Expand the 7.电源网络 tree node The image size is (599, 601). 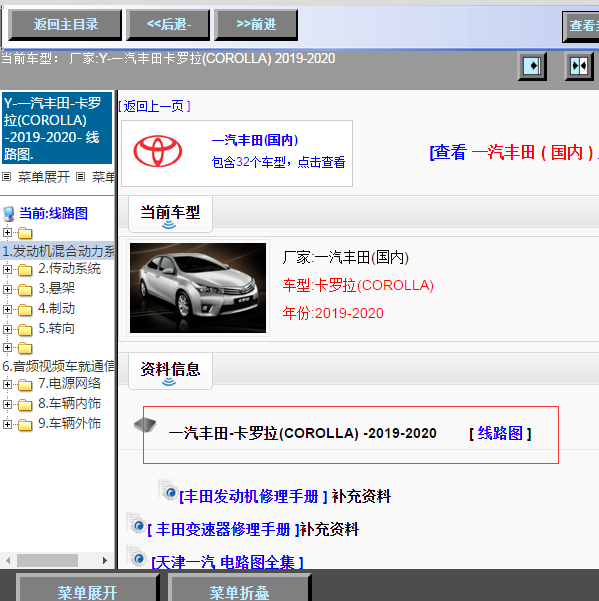tap(7, 384)
